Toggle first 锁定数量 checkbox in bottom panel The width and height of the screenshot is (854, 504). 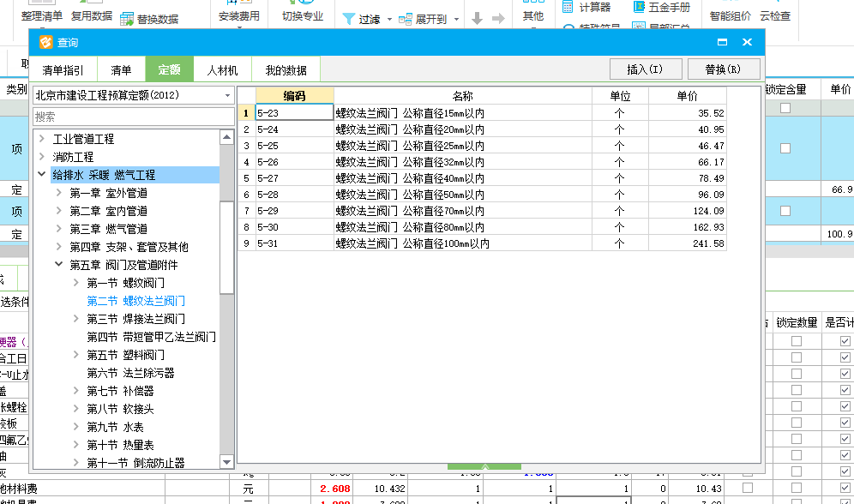click(797, 341)
